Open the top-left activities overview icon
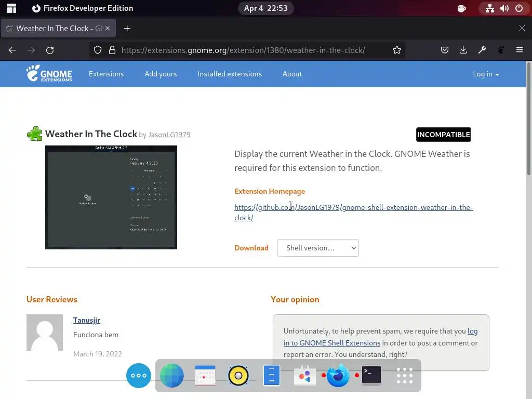 11,8
